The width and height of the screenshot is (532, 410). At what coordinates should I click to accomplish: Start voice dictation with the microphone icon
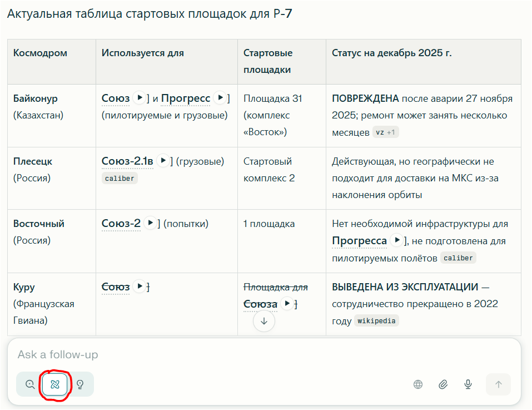pos(468,384)
